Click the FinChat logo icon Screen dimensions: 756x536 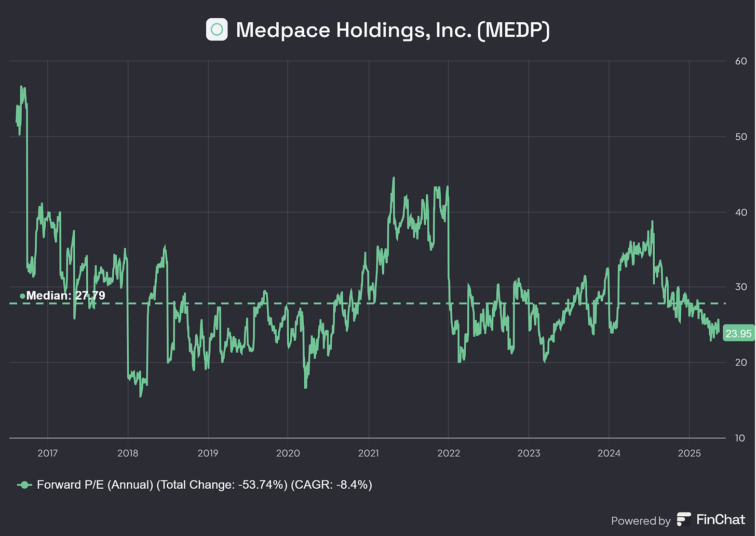click(x=684, y=519)
